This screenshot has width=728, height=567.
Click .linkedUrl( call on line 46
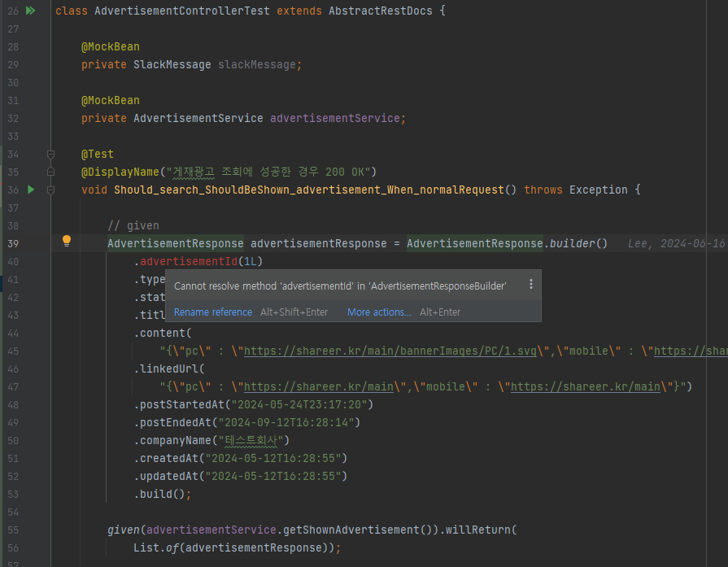click(x=169, y=369)
